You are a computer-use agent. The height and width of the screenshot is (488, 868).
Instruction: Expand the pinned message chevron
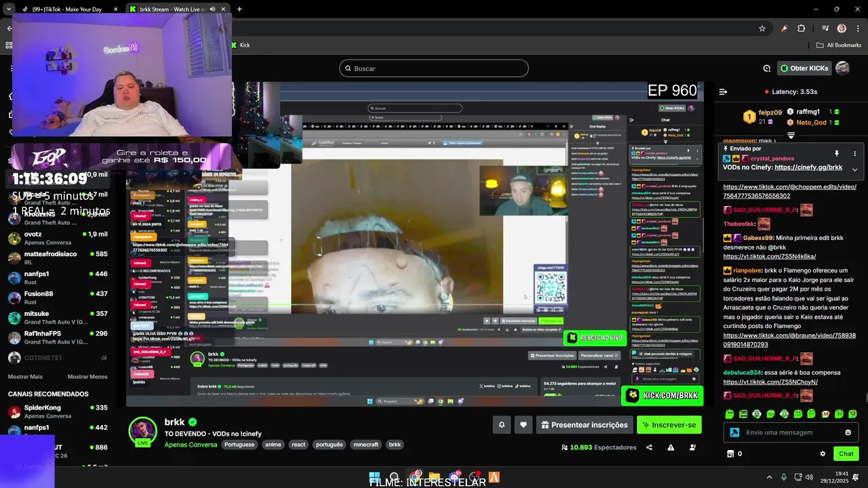click(x=854, y=169)
